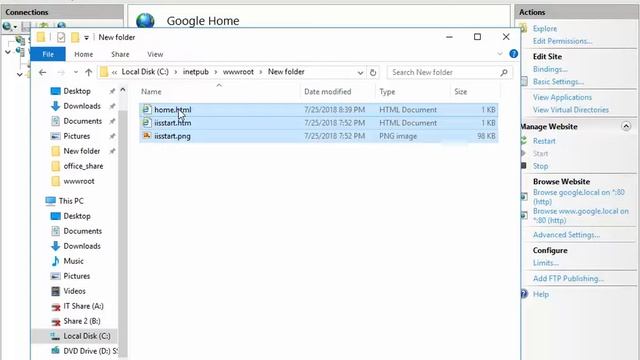The height and width of the screenshot is (360, 640).
Task: Click Add FTP Publishing link
Action: 568,278
